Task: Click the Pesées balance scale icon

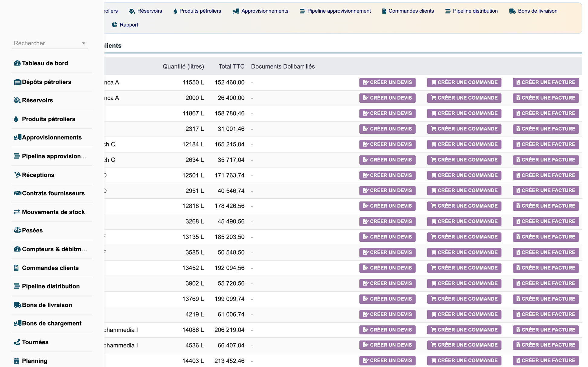Action: 17,230
